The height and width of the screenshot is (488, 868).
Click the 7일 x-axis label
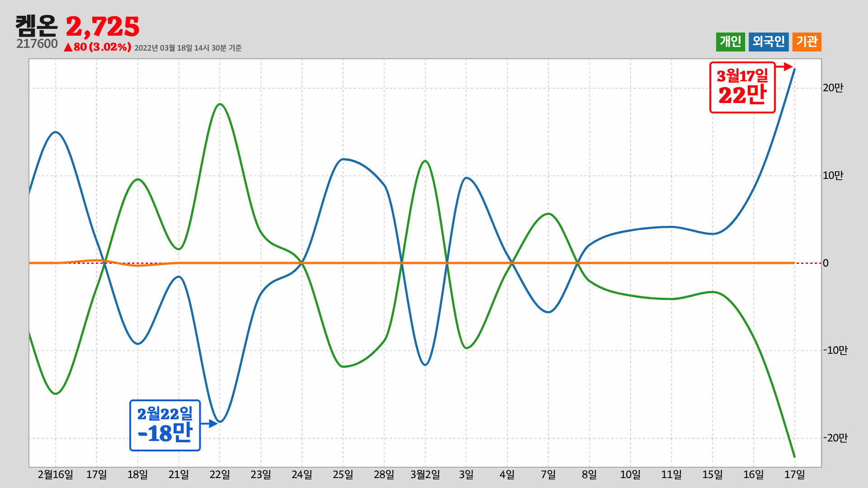pyautogui.click(x=548, y=474)
